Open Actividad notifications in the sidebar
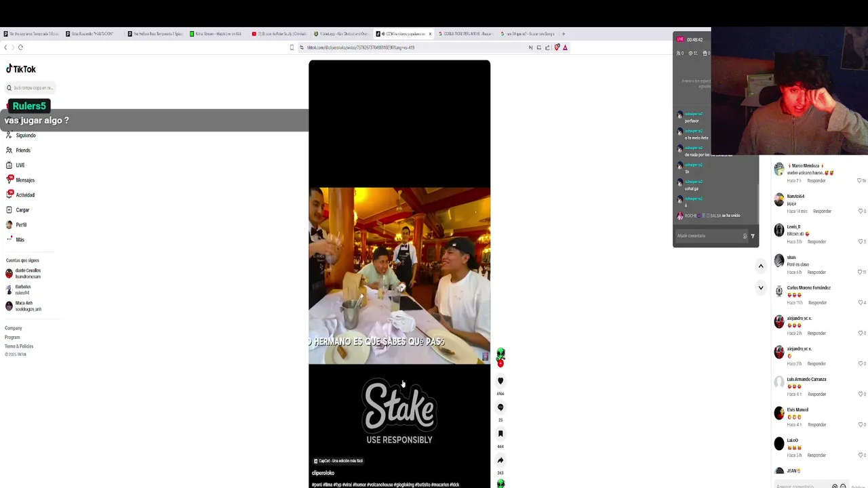This screenshot has width=868, height=488. (x=20, y=195)
